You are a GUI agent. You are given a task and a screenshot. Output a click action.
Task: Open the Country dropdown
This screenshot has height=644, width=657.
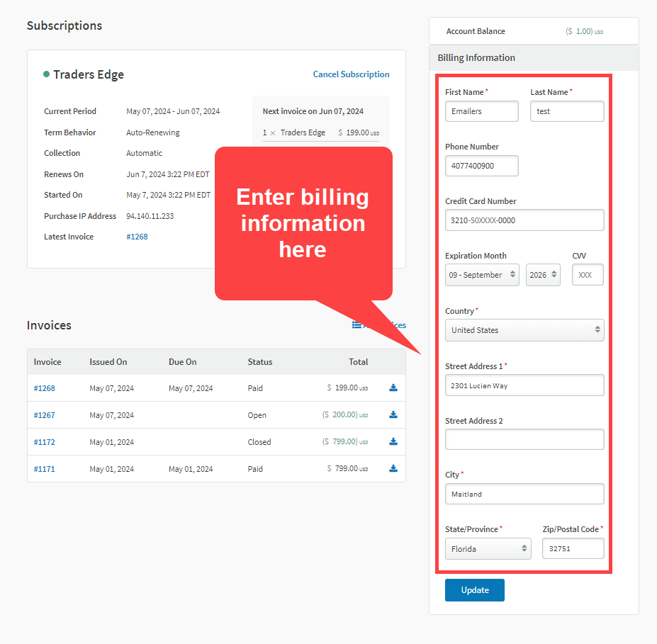click(x=524, y=330)
